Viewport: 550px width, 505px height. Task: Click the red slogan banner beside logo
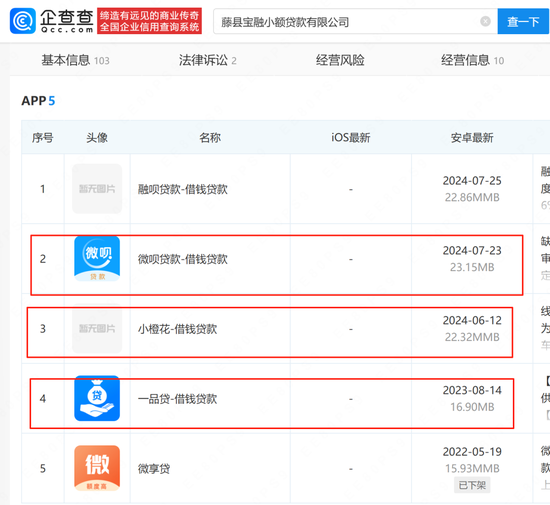click(x=149, y=21)
